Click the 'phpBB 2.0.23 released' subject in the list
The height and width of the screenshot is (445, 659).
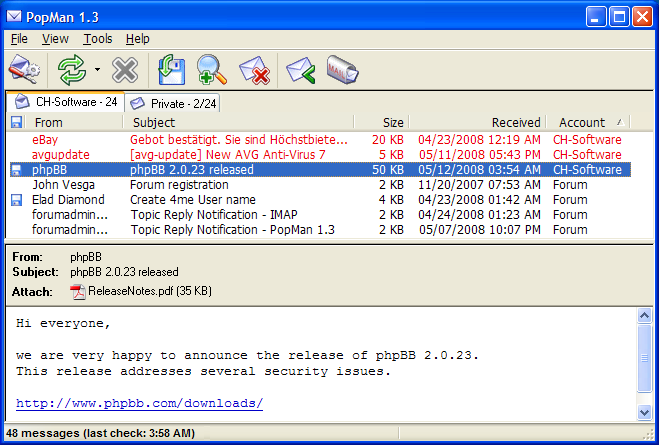point(192,170)
